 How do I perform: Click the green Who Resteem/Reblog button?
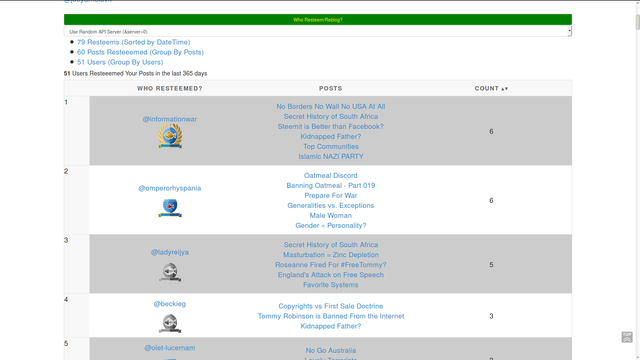(318, 20)
